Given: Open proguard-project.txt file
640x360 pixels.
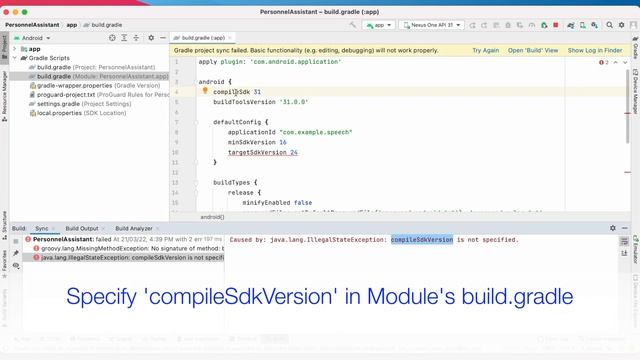Looking at the screenshot, I should [99, 95].
